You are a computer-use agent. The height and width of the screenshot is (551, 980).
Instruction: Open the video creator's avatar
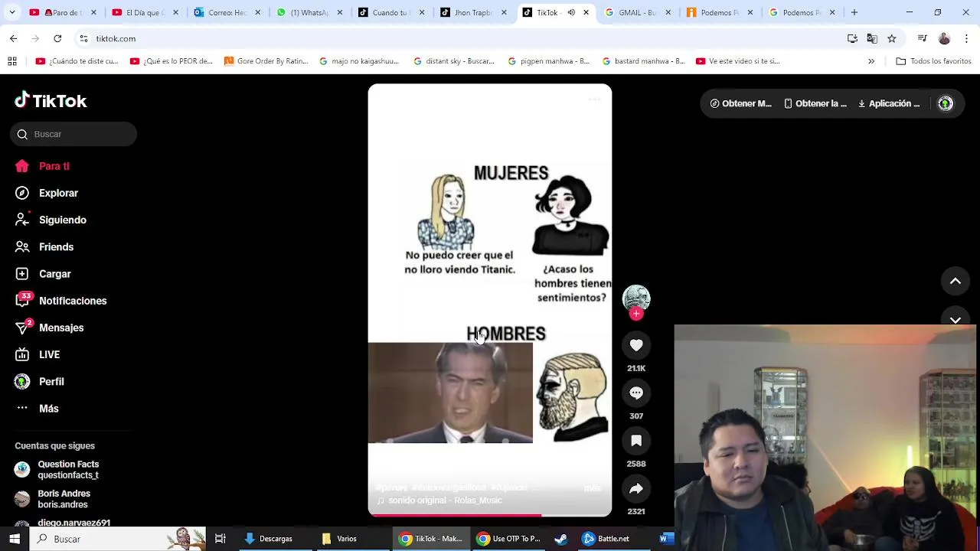[636, 298]
